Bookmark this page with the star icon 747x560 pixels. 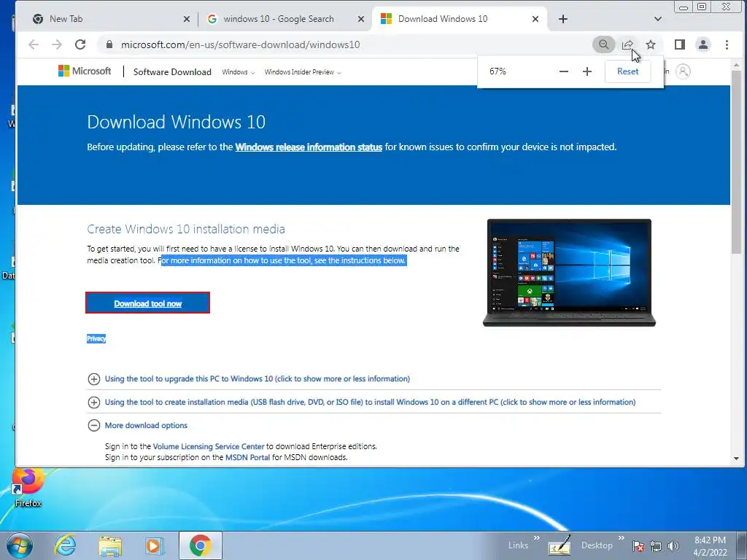point(651,44)
